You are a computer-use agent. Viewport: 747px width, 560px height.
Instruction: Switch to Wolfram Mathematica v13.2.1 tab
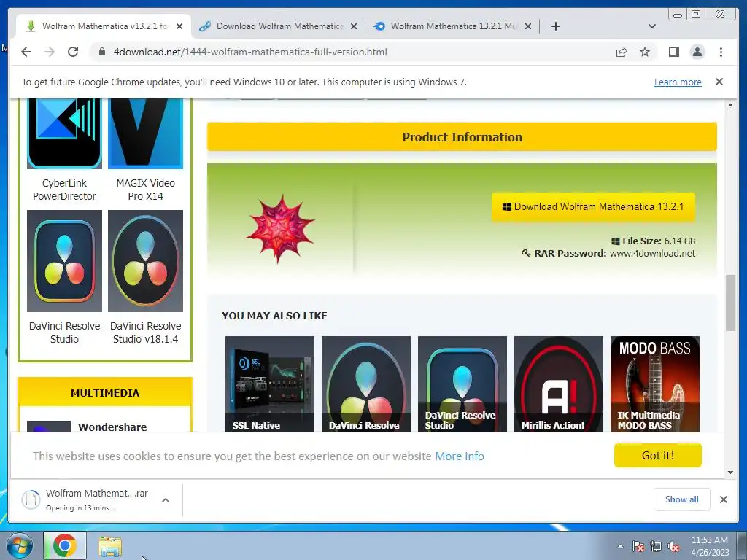pos(104,26)
